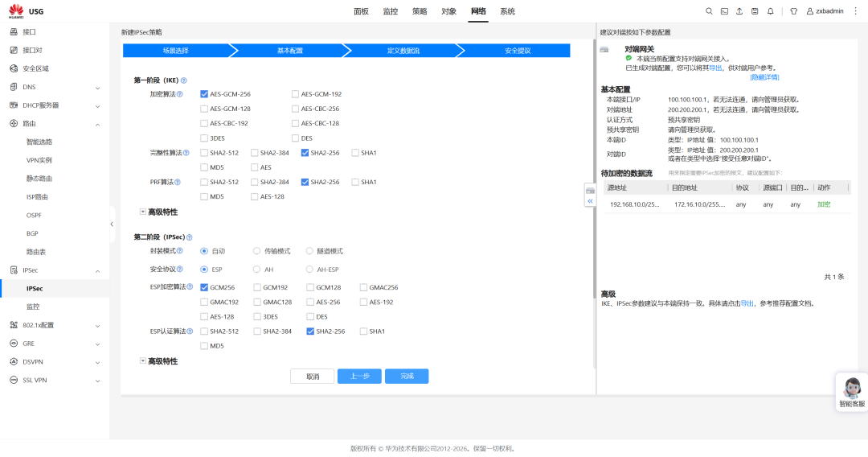868x457 pixels.
Task: Click 导出 link in 高级 section
Action: tap(747, 303)
